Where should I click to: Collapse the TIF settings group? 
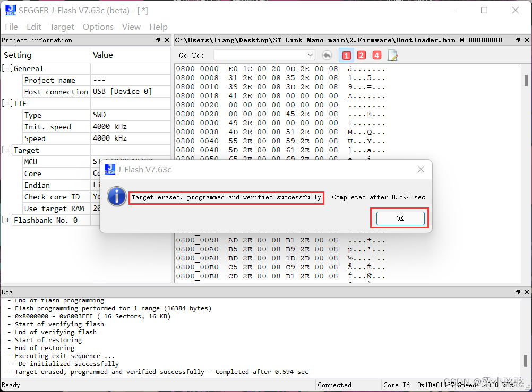[x=7, y=103]
